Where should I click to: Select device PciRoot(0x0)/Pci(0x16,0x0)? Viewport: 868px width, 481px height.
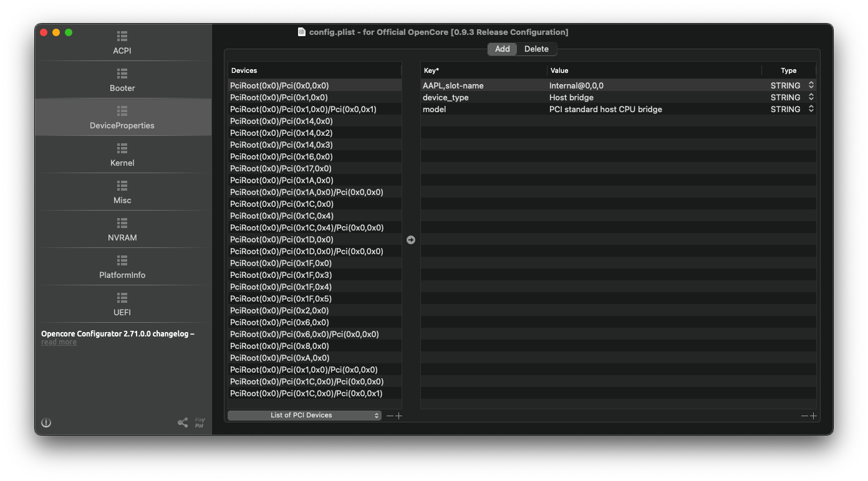pos(315,156)
